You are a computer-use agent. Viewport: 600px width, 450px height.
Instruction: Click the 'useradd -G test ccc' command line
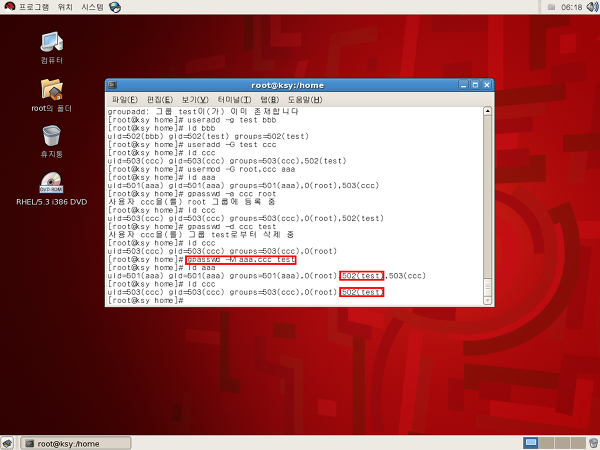tap(192, 145)
